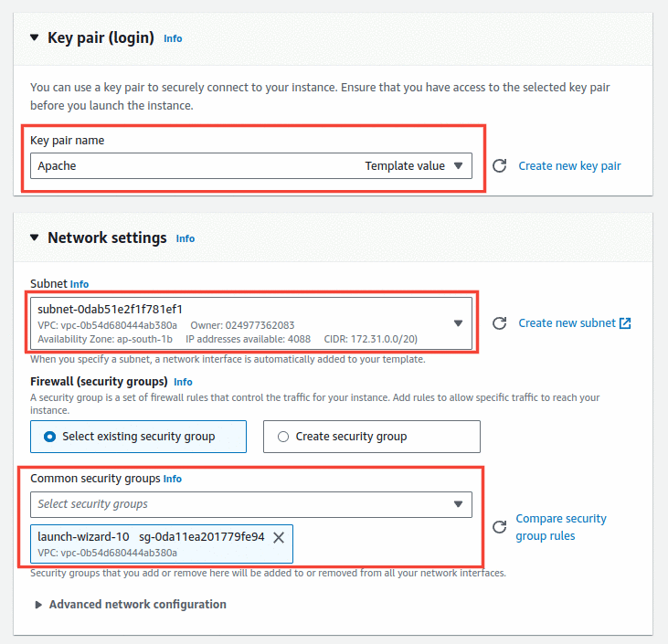668x644 pixels.
Task: Open the Key pair name dropdown
Action: [x=251, y=165]
